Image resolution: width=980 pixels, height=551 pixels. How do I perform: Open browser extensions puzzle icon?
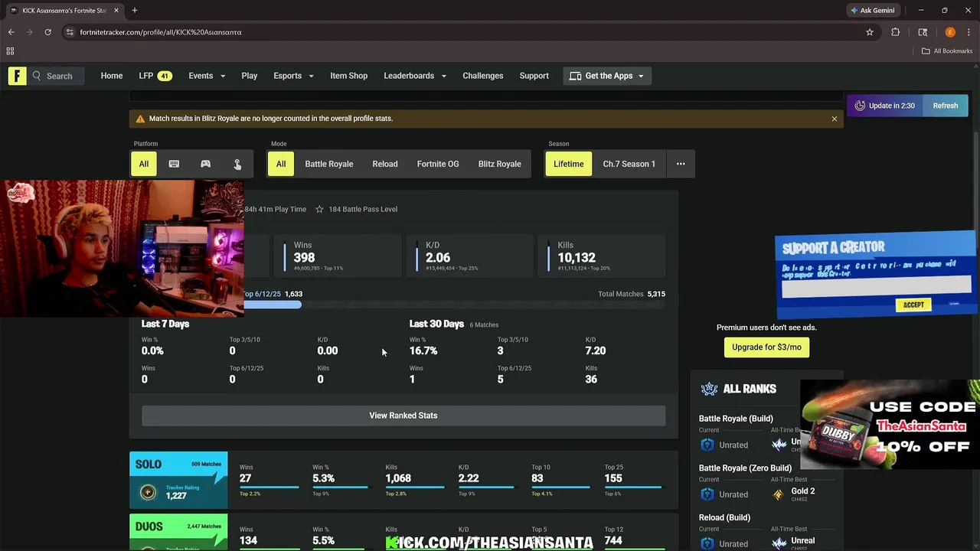pos(895,32)
